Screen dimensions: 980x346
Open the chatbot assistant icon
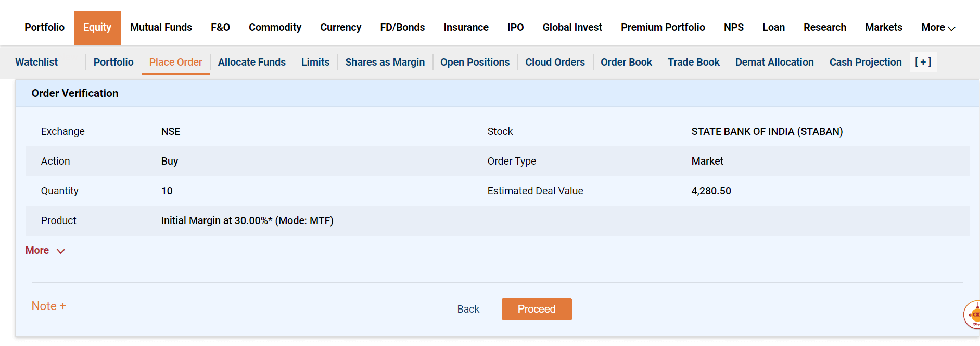(972, 315)
